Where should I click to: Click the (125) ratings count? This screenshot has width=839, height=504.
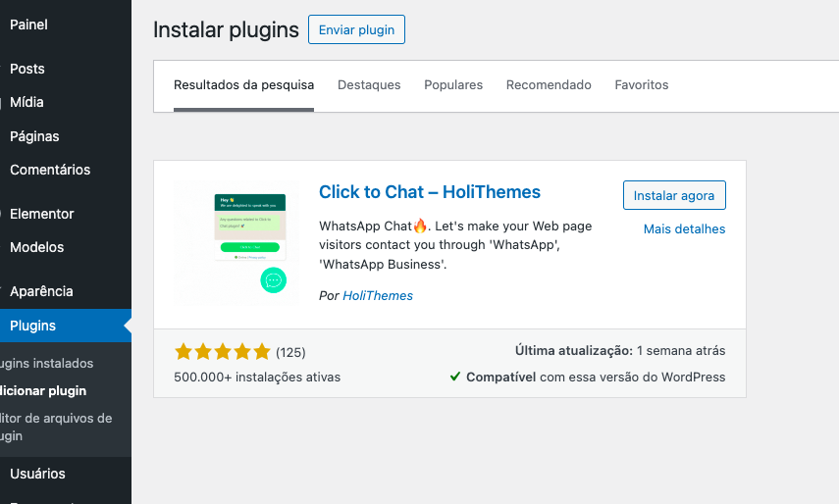click(290, 352)
